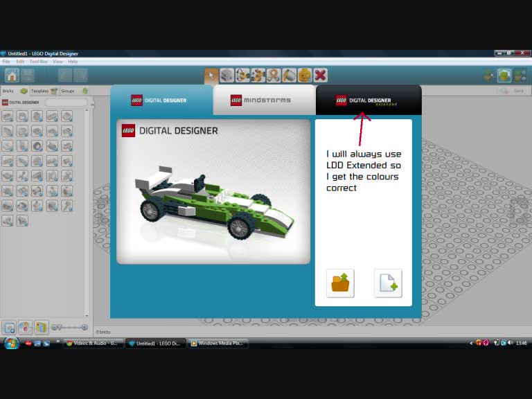The height and width of the screenshot is (399, 532).
Task: Open the Tool Box menu
Action: point(38,62)
